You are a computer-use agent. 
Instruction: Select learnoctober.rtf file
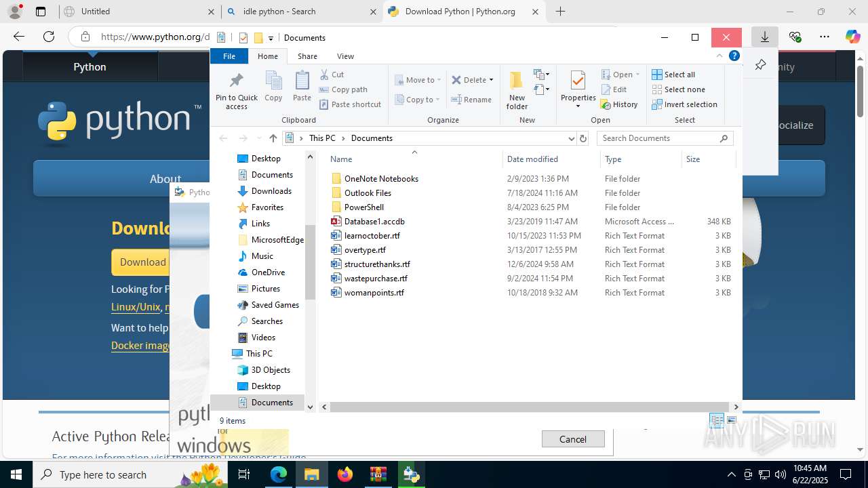click(372, 236)
